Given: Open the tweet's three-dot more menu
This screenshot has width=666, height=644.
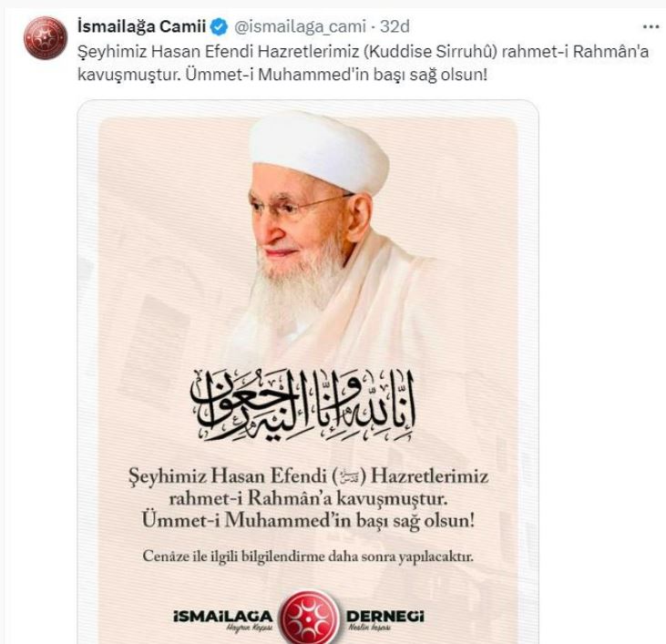Looking at the screenshot, I should 651,26.
